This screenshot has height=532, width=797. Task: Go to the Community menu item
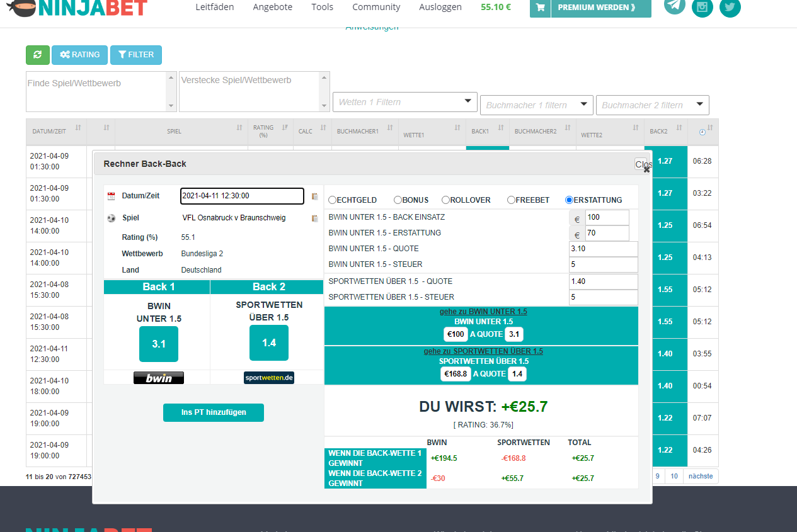tap(376, 7)
